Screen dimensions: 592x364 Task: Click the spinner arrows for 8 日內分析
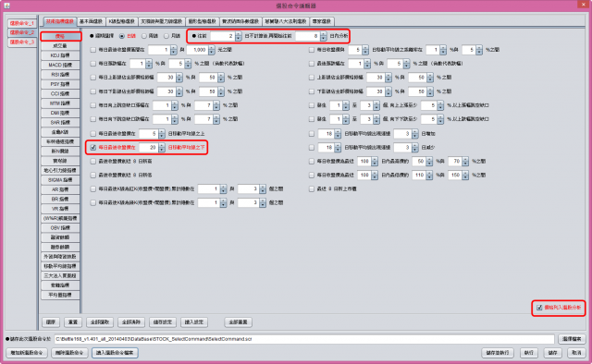[x=324, y=36]
